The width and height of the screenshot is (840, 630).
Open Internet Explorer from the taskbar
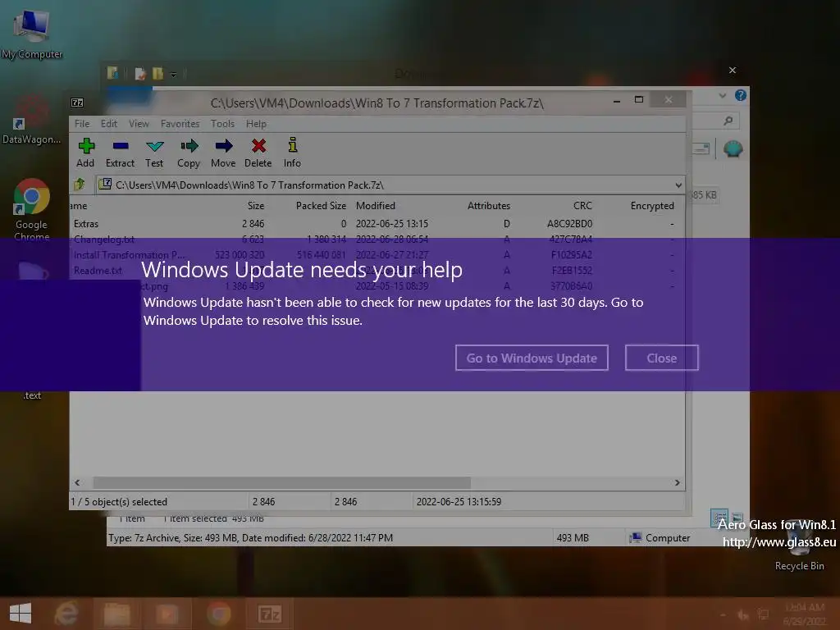click(66, 614)
